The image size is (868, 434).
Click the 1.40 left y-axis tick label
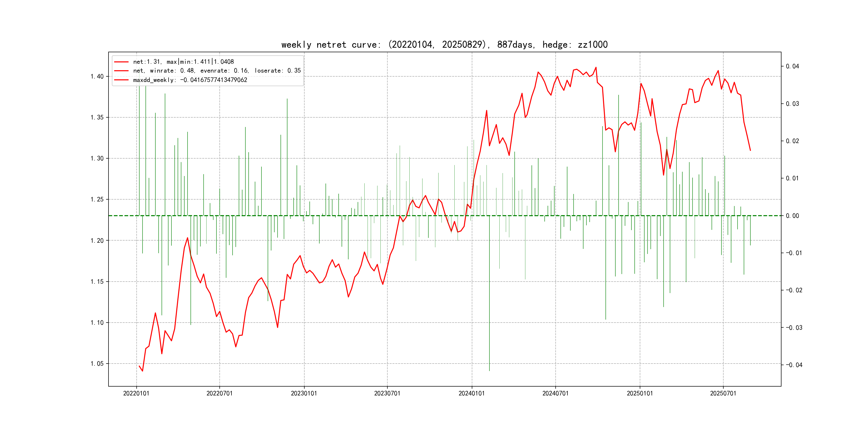97,77
